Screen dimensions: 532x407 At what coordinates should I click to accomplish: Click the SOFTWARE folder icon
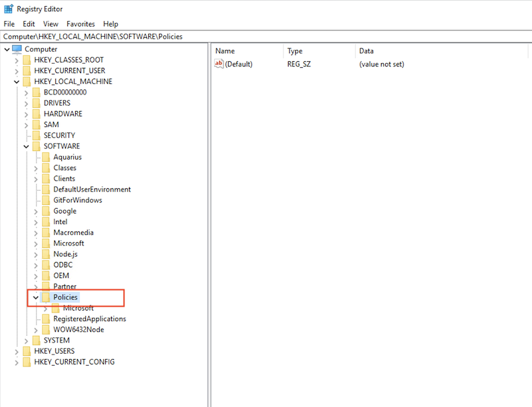[37, 146]
